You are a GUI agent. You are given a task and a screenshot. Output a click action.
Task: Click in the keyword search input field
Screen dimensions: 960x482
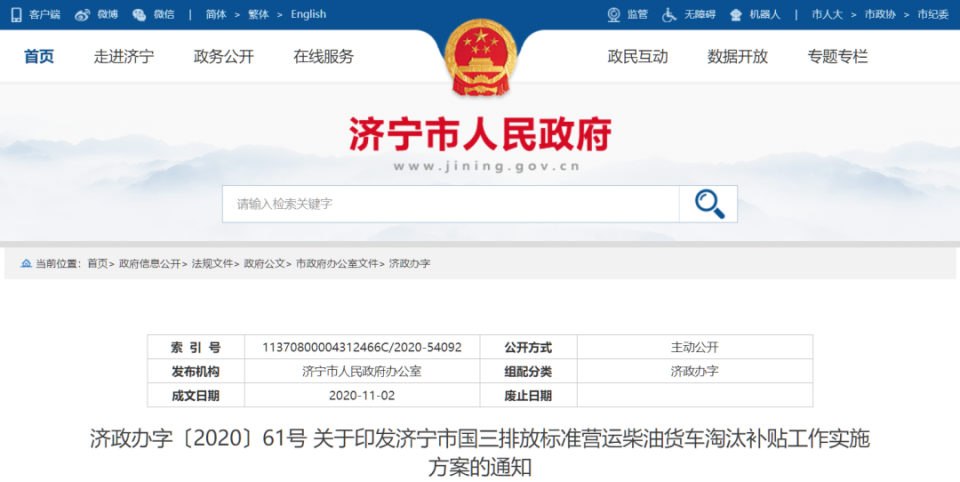(450, 204)
